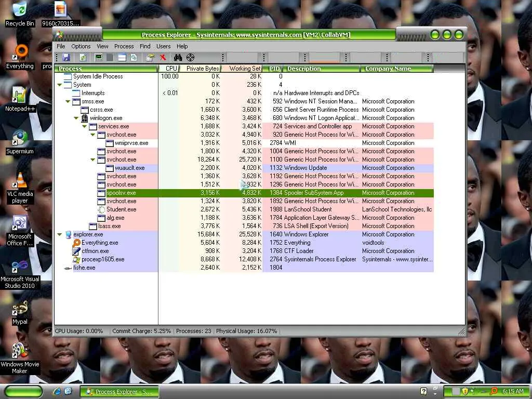532x399 pixels.
Task: Click the Save toolbar icon
Action: [x=66, y=57]
